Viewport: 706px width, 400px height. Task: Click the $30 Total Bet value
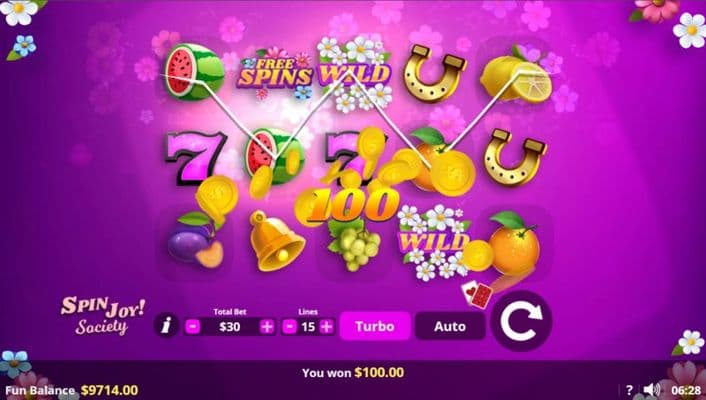click(x=230, y=327)
